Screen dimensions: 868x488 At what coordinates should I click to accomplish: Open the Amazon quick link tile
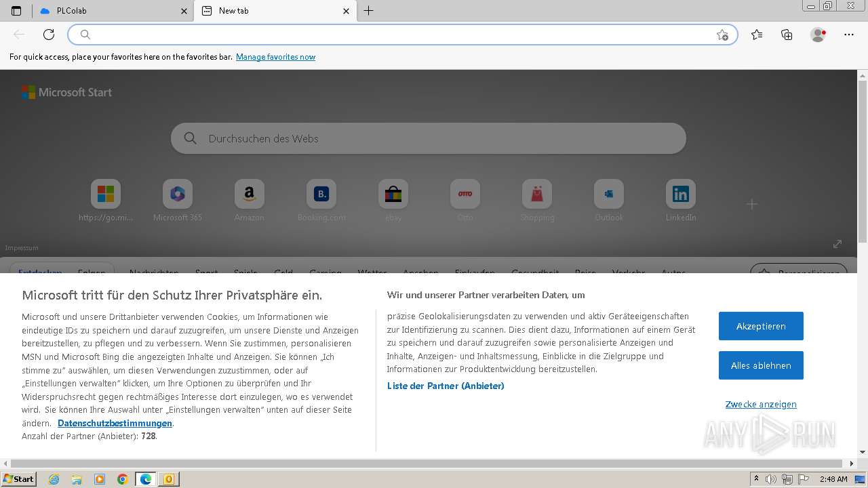(x=250, y=201)
